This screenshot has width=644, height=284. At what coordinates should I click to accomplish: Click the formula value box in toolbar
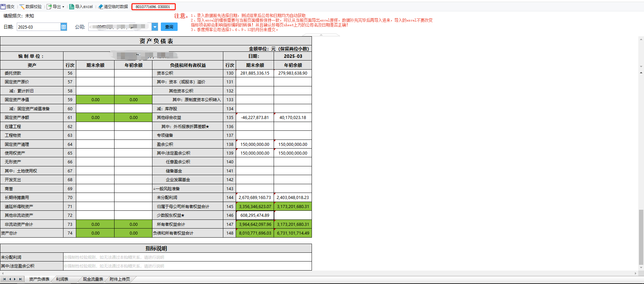(x=153, y=7)
